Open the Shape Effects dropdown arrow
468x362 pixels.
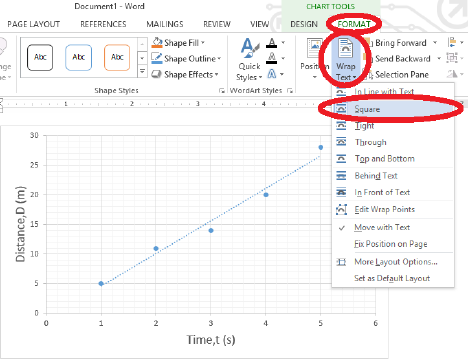(217, 74)
